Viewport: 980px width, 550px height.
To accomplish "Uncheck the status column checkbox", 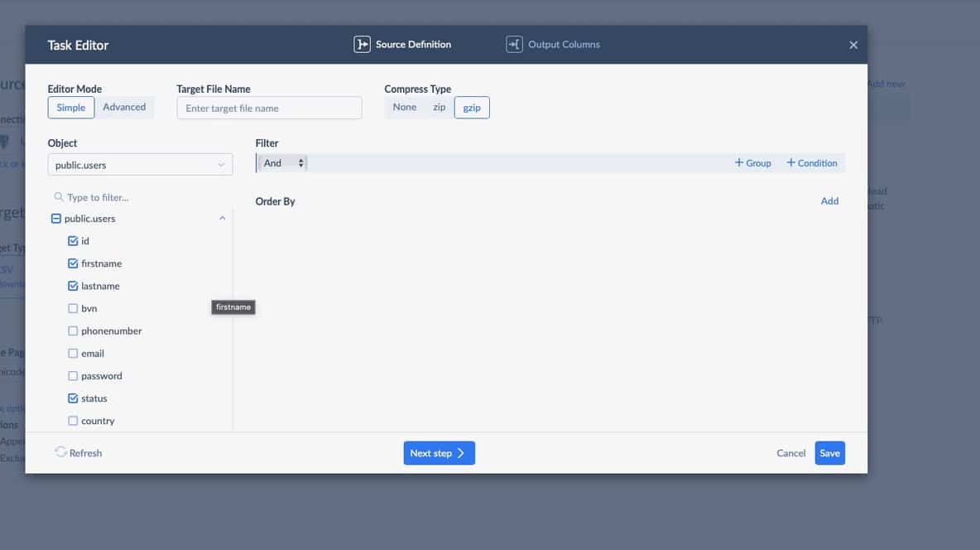I will pos(73,398).
